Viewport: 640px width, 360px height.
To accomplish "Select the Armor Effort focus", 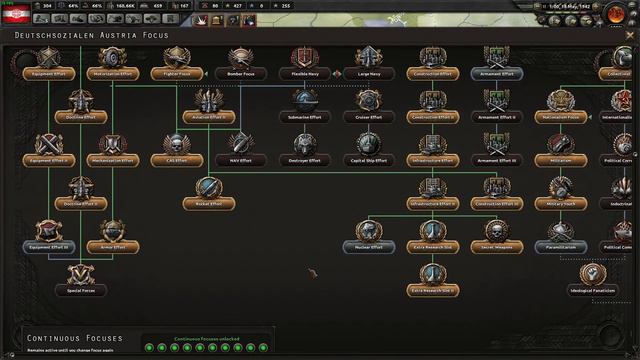I will point(113,247).
